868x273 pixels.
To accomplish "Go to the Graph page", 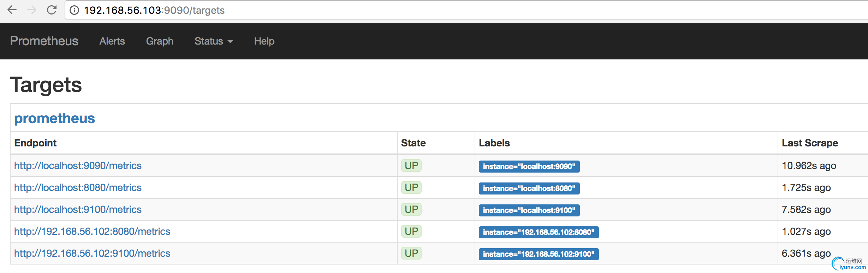I will [160, 41].
